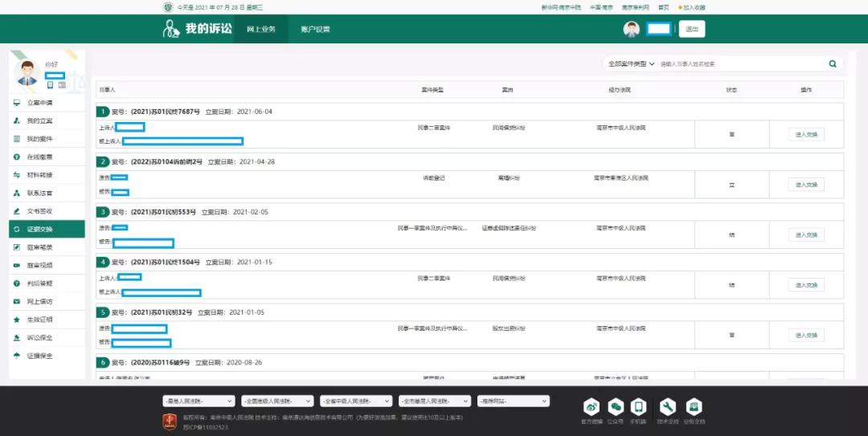Open the 推荐网站 footer dropdown

pos(513,401)
